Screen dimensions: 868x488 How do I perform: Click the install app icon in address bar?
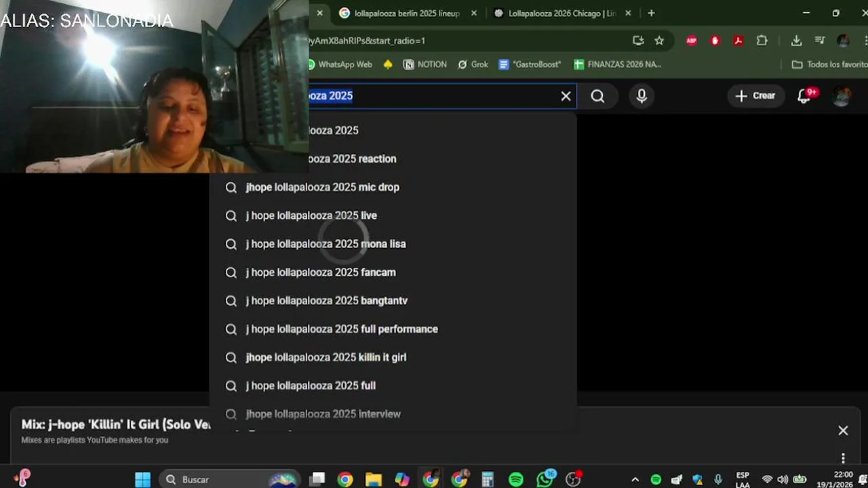[x=638, y=41]
